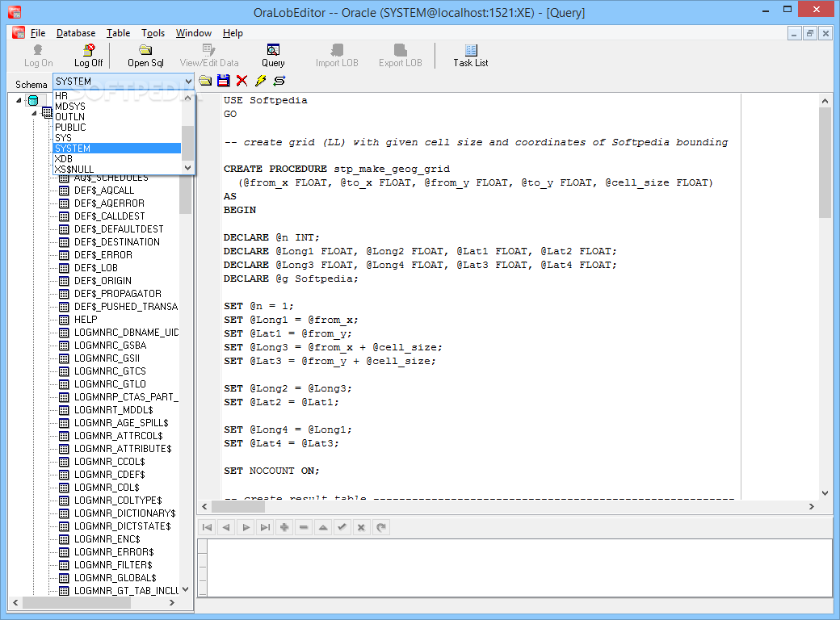Click the Export LOB toolbar icon
The width and height of the screenshot is (840, 620).
coord(400,56)
